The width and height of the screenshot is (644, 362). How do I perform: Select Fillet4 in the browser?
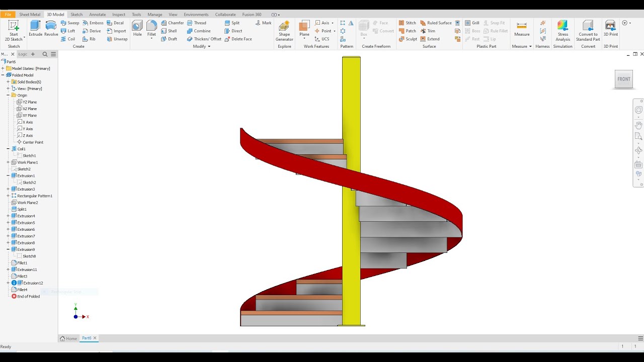point(19,290)
